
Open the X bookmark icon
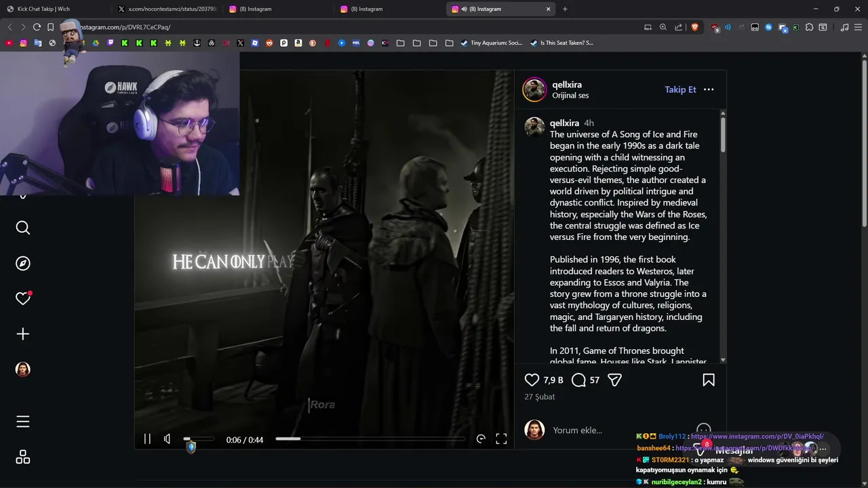tap(240, 43)
